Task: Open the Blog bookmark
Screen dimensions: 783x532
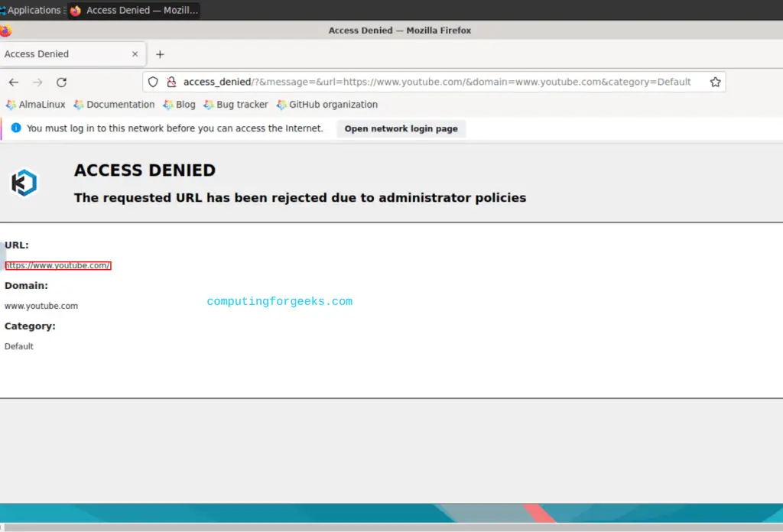Action: click(x=179, y=105)
